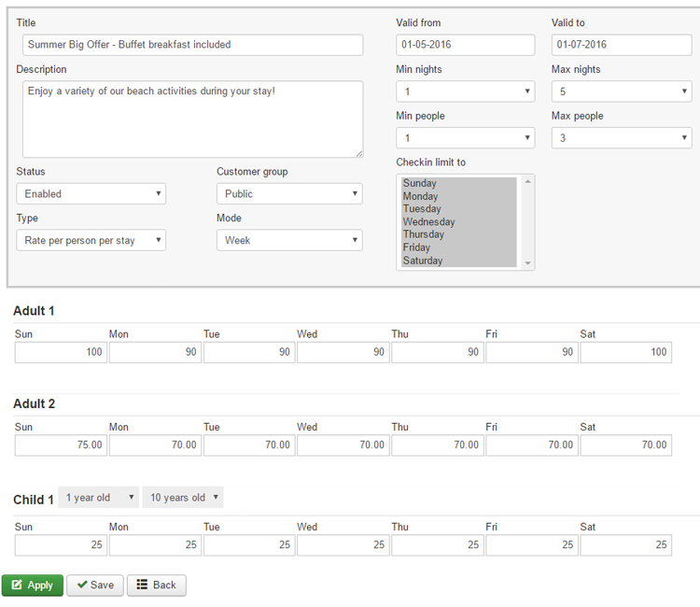Open Child 1 minimum age dropdown
The width and height of the screenshot is (700, 607).
point(99,498)
